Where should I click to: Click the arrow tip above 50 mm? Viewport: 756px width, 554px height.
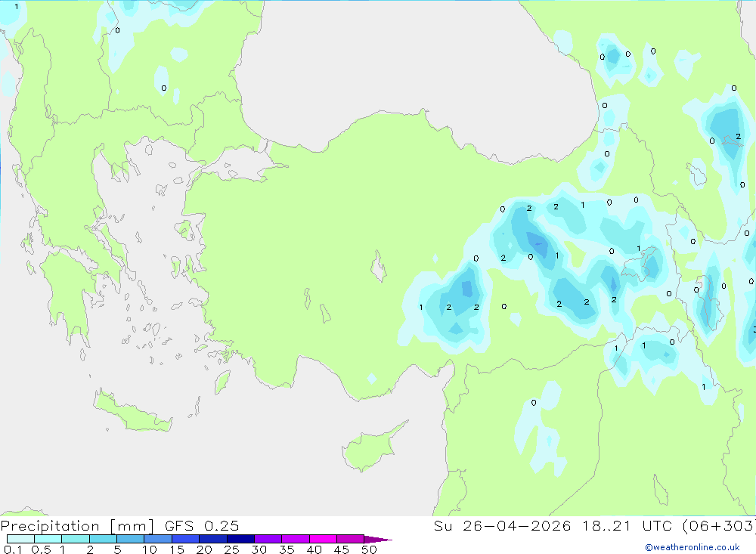point(378,539)
